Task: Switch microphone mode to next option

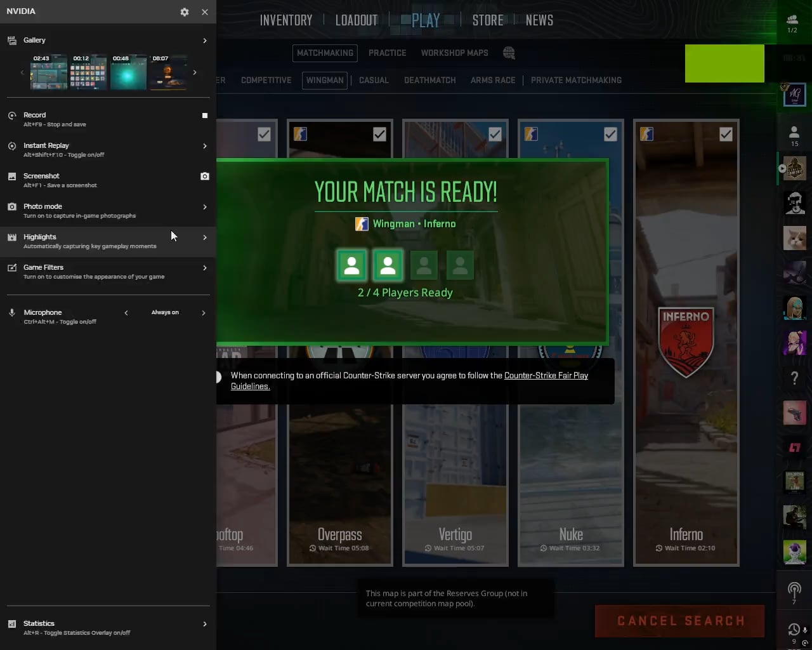Action: coord(204,313)
